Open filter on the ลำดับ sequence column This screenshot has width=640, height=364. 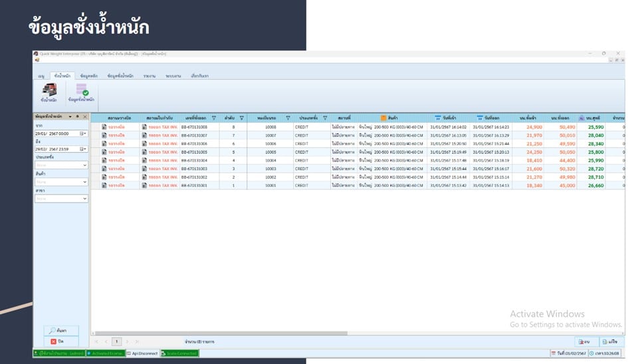(242, 118)
